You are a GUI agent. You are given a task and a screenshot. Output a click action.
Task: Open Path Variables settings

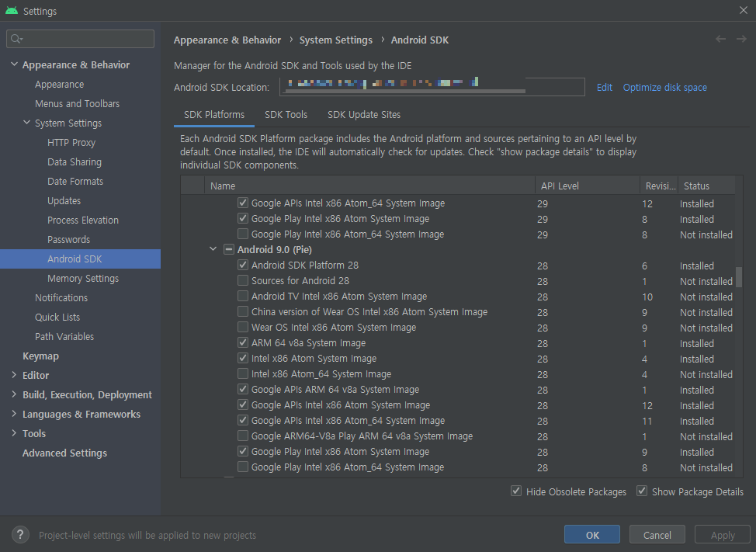pos(64,336)
